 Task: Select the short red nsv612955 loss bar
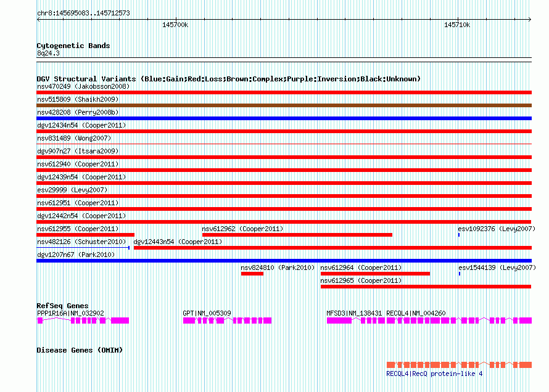point(85,235)
